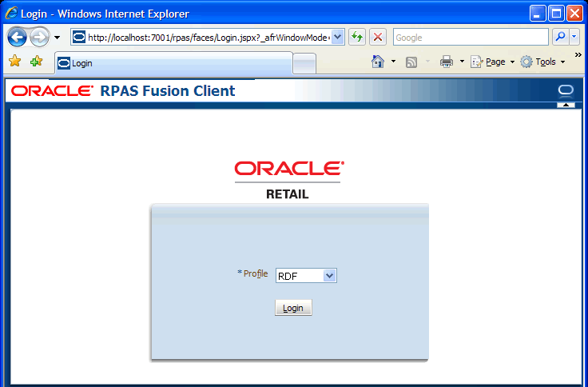Run search with magnifier icon
This screenshot has height=387, width=588.
click(x=561, y=37)
